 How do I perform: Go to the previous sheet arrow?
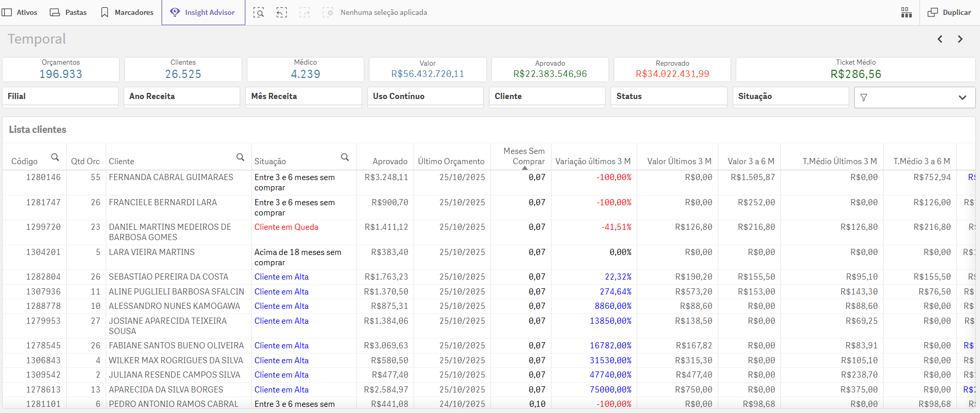pos(940,39)
